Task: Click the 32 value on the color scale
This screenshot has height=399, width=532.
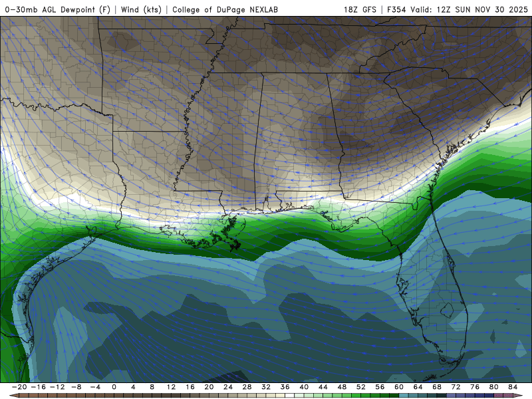Action: pyautogui.click(x=266, y=387)
